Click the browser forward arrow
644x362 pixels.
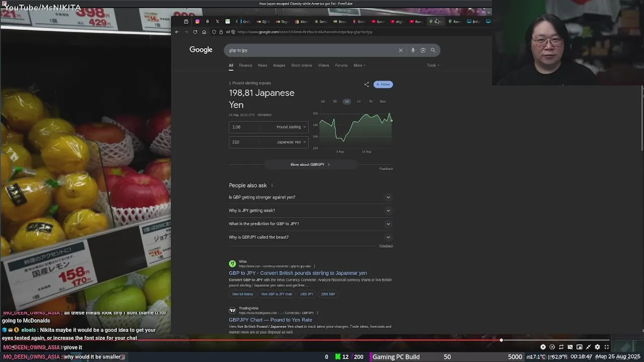pos(186,32)
